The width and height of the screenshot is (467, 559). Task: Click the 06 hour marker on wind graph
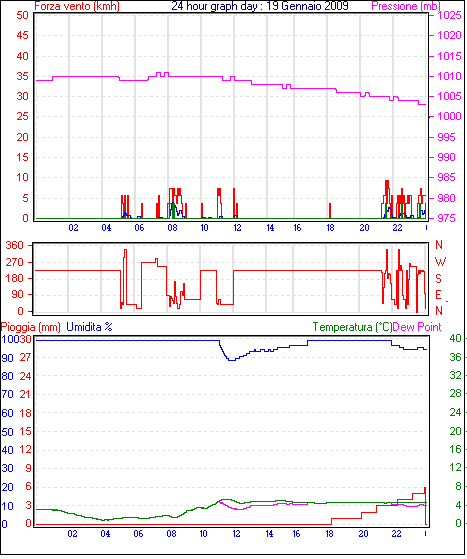tap(139, 227)
